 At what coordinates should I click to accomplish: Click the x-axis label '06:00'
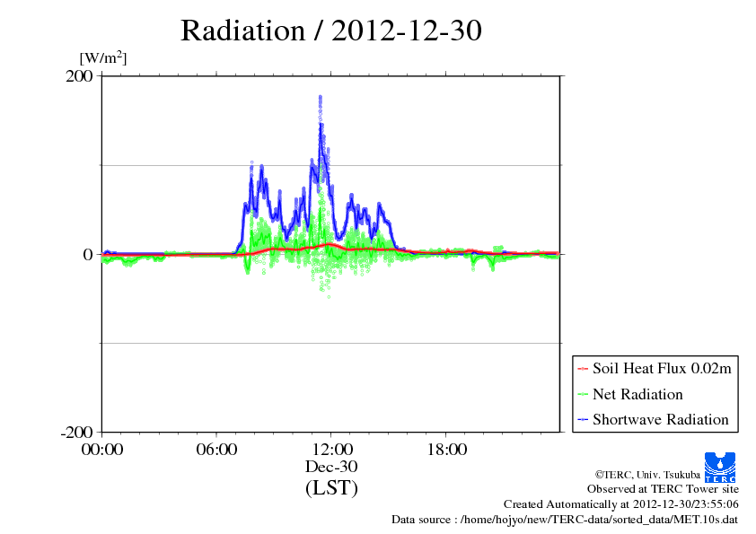point(216,450)
